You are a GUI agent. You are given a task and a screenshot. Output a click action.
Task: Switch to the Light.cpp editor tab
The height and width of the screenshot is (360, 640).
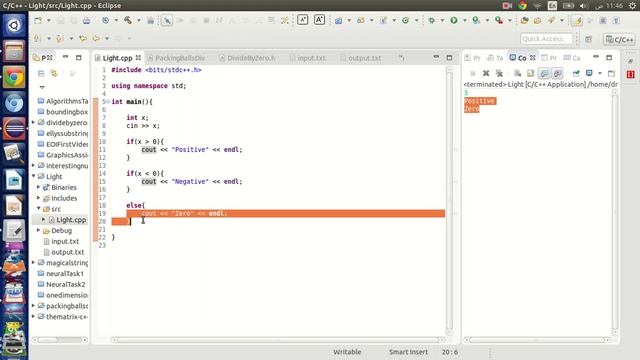117,58
